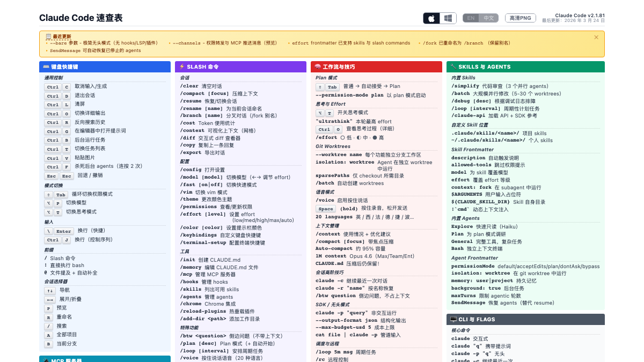Click the 高清PNG download button
This screenshot has width=644, height=362.
point(520,18)
